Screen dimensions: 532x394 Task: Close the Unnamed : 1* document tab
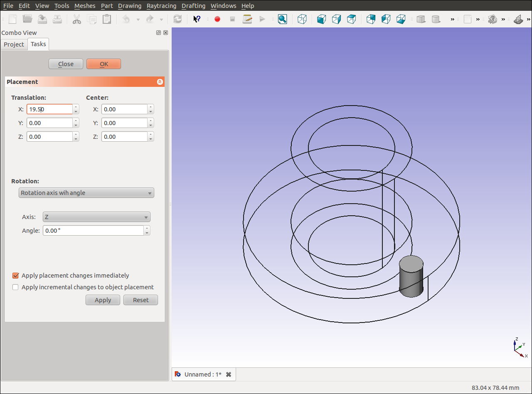229,374
